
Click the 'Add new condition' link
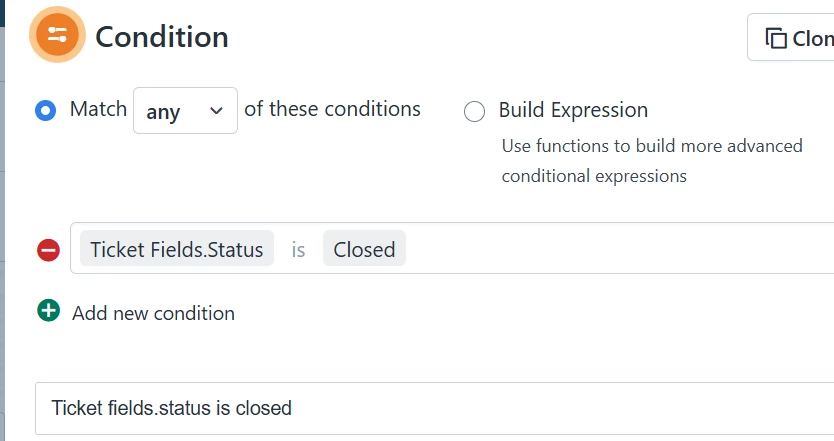click(x=153, y=313)
